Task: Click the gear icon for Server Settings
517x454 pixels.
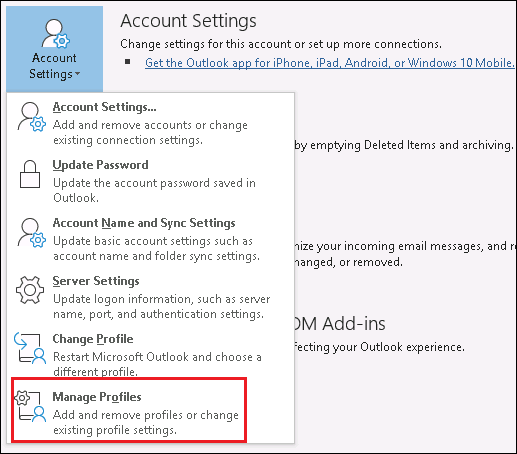Action: click(30, 290)
